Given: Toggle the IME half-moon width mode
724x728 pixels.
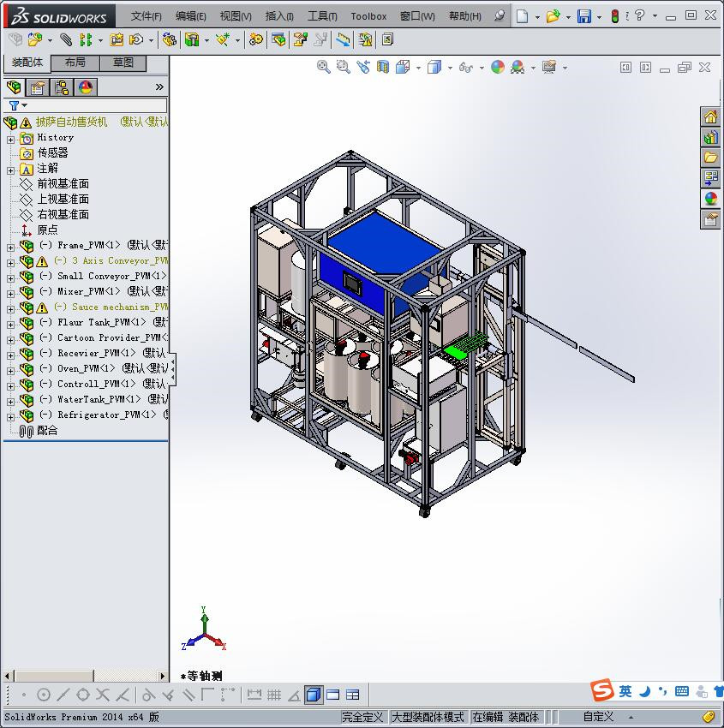Looking at the screenshot, I should [x=644, y=691].
